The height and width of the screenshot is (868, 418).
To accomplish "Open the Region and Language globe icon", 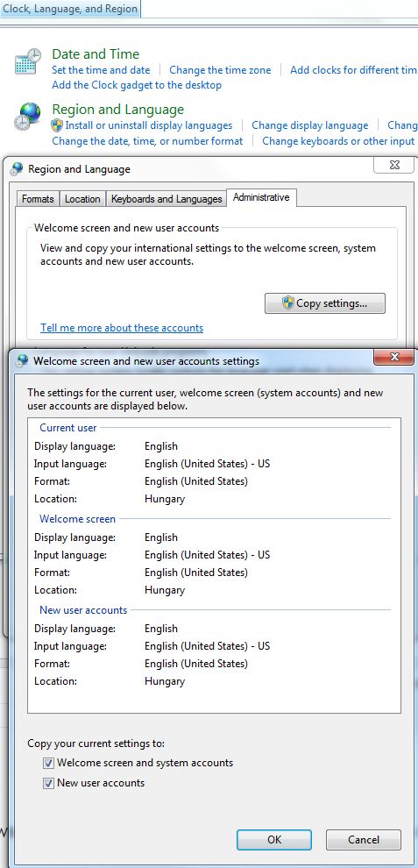I will (x=28, y=117).
